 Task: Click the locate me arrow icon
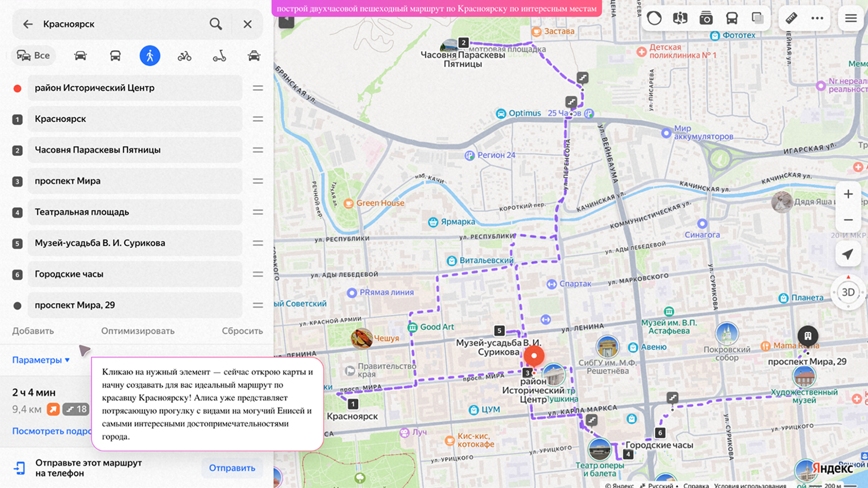[x=848, y=255]
